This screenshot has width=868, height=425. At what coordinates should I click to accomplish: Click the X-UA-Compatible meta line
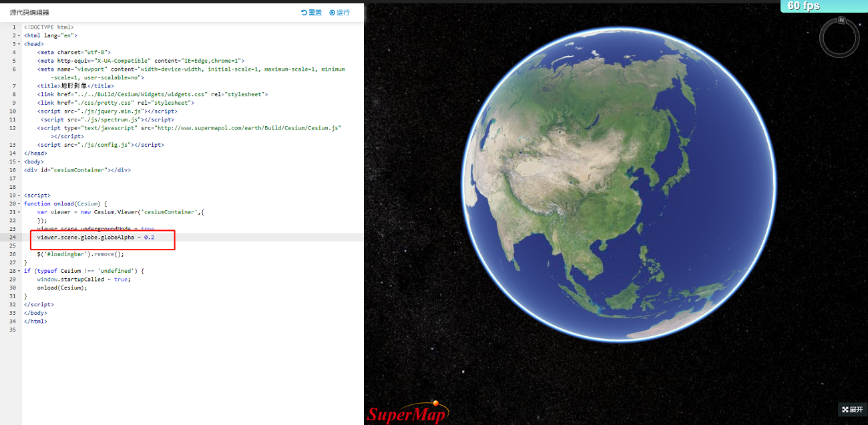141,61
